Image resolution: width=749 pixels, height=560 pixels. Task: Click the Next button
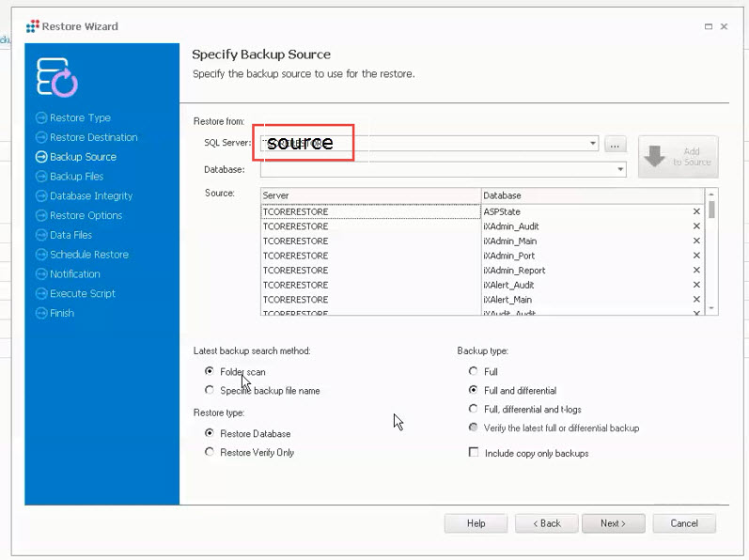click(x=614, y=523)
